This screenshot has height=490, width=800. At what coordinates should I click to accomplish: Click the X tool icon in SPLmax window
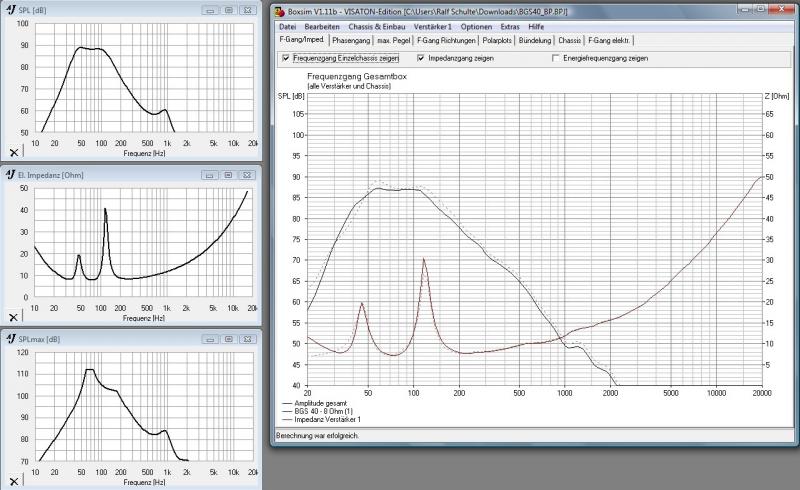12,481
